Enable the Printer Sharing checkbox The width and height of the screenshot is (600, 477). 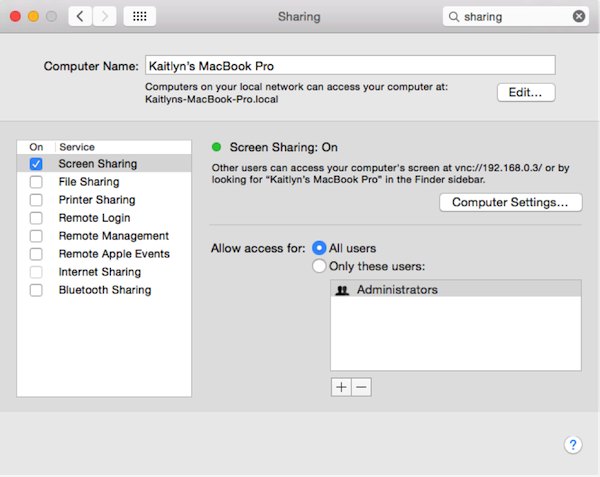click(36, 200)
